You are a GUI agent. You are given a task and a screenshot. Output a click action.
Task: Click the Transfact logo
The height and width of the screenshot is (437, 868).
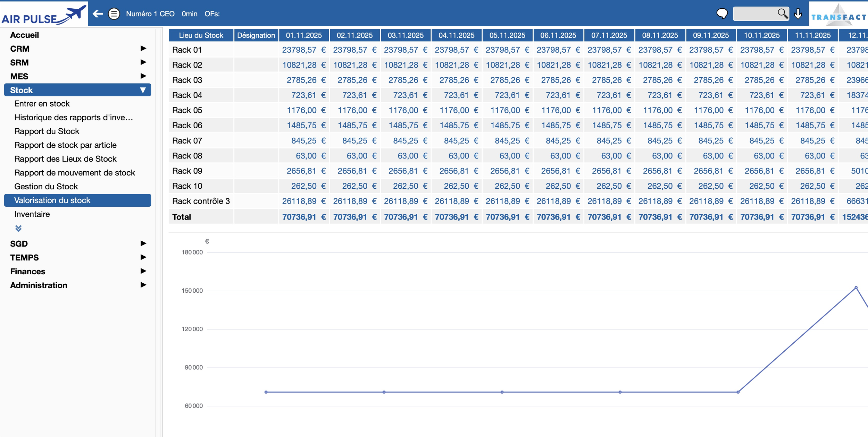[838, 16]
